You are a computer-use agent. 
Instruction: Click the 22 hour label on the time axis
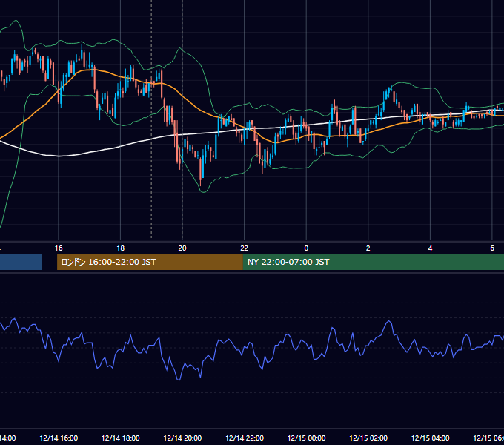[245, 248]
